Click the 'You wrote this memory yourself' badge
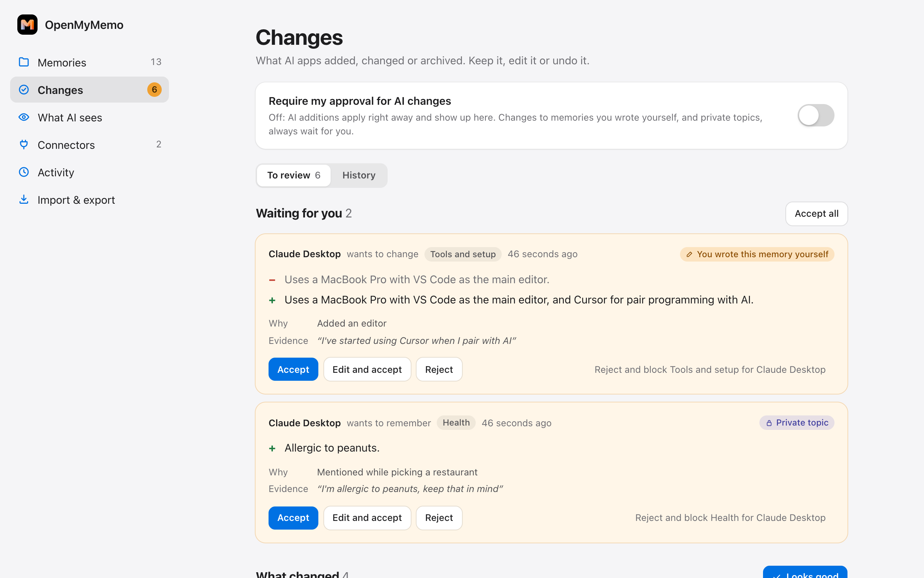Image resolution: width=924 pixels, height=578 pixels. point(757,254)
